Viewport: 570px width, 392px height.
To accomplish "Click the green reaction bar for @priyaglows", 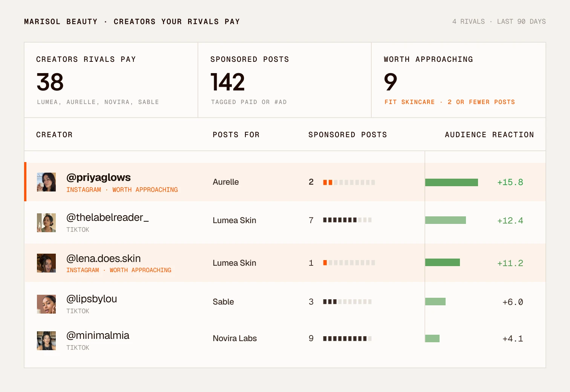I will (x=452, y=182).
